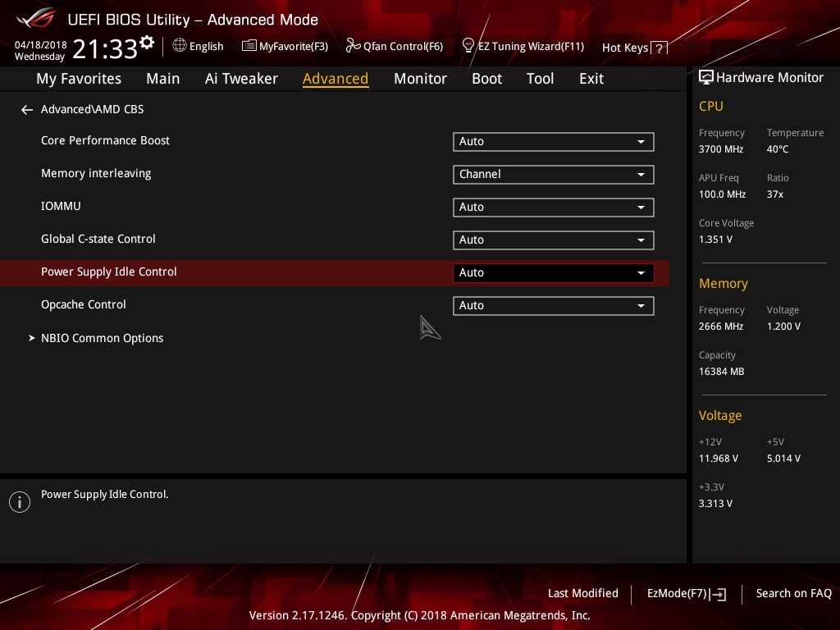Click the Advanced\AMD CBS breadcrumb text
Image resolution: width=840 pixels, height=630 pixels.
pos(92,109)
